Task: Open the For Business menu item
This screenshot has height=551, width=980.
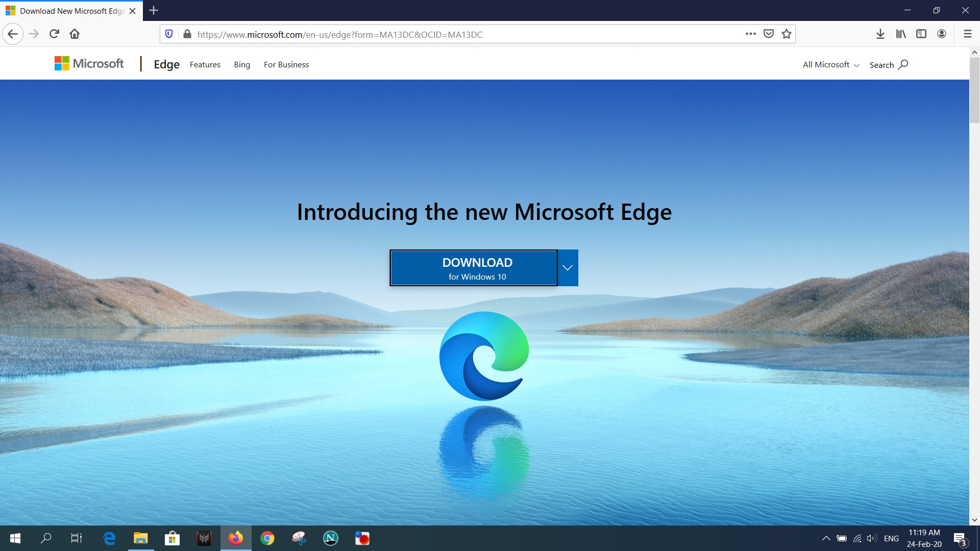Action: click(286, 65)
